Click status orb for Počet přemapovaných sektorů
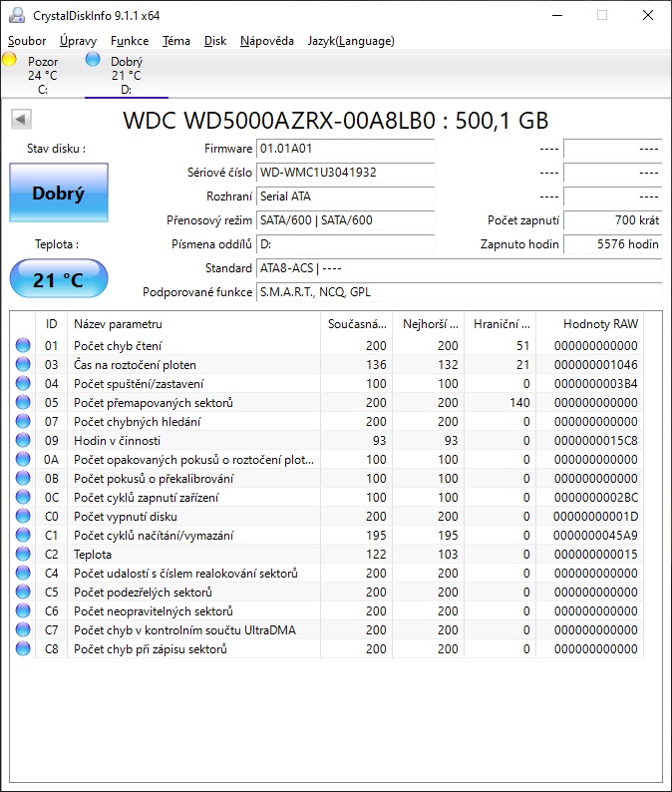672x792 pixels. [x=23, y=403]
